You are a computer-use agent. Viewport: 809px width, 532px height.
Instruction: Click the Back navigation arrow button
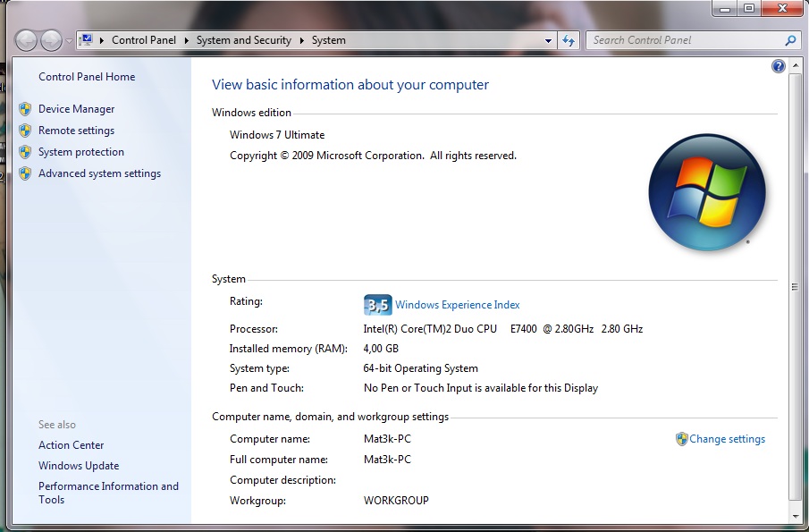click(x=26, y=40)
